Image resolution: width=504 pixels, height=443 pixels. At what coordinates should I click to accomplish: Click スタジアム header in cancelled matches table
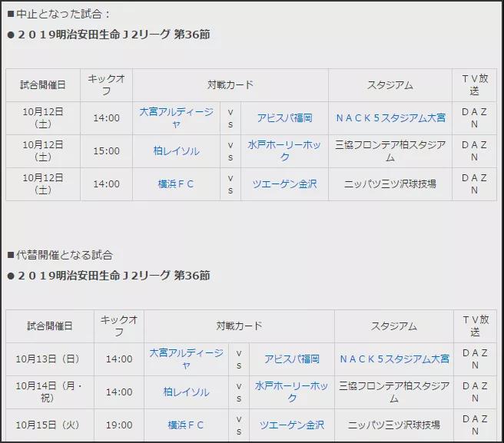point(390,85)
